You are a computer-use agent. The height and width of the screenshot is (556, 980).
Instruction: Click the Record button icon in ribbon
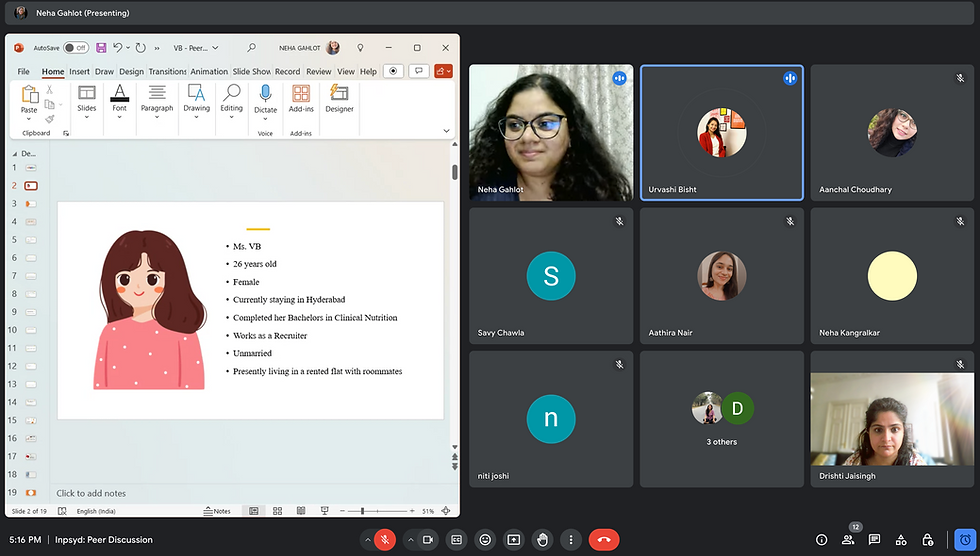pos(393,71)
